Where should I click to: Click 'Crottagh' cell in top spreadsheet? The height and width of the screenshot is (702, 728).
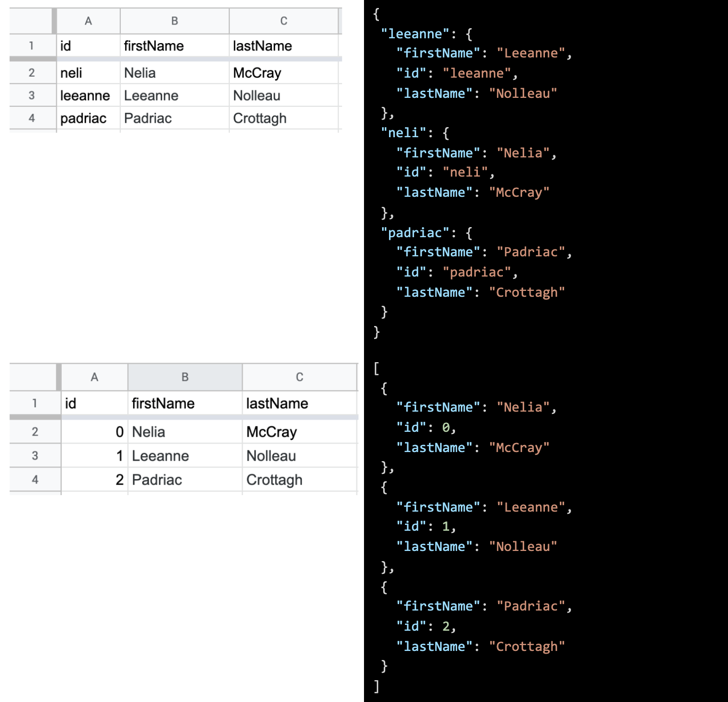click(284, 118)
